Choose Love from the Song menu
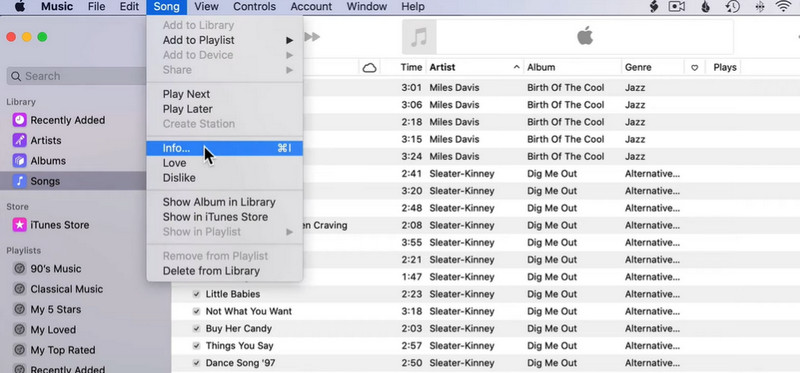Viewport: 800px width, 373px height. pyautogui.click(x=224, y=163)
